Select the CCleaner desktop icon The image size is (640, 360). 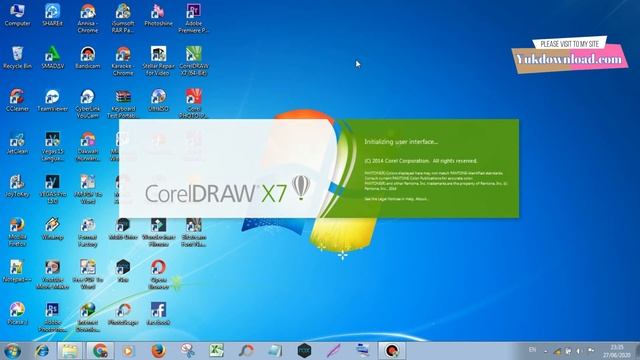17,100
